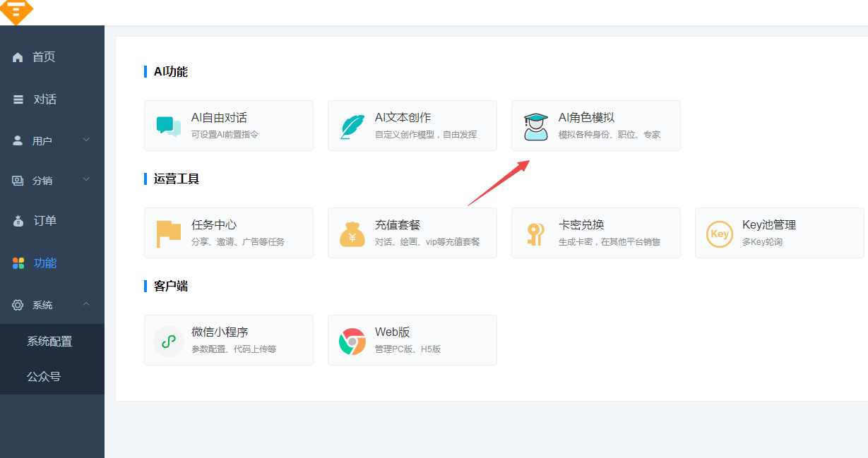Click the 客户端 section heading
Viewport: 868px width, 458px height.
171,286
